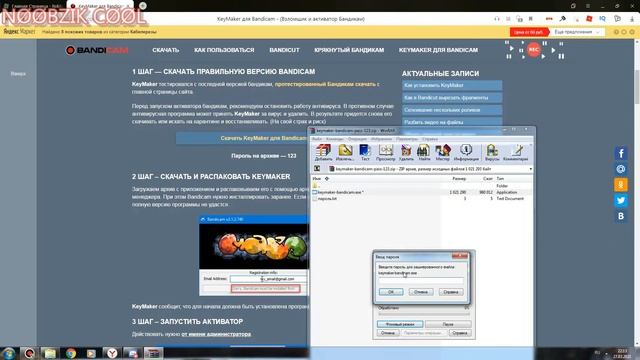640x360 pixels.
Task: Click Справка in the extraction progress window
Action: coord(460,333)
